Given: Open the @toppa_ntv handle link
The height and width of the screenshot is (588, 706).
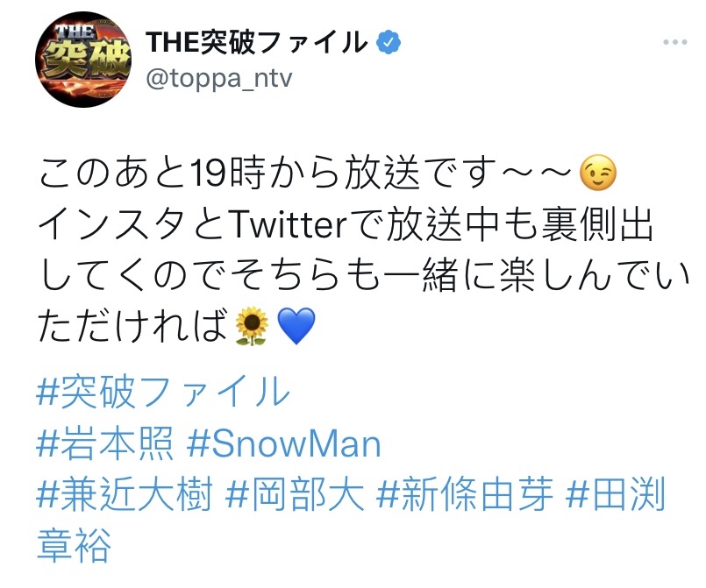Looking at the screenshot, I should pyautogui.click(x=219, y=78).
